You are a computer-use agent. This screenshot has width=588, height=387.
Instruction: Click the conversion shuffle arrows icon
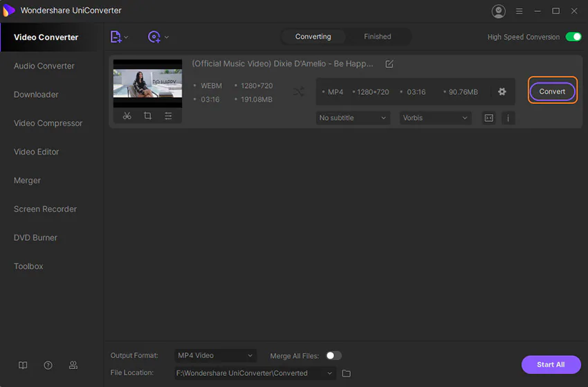tap(299, 91)
